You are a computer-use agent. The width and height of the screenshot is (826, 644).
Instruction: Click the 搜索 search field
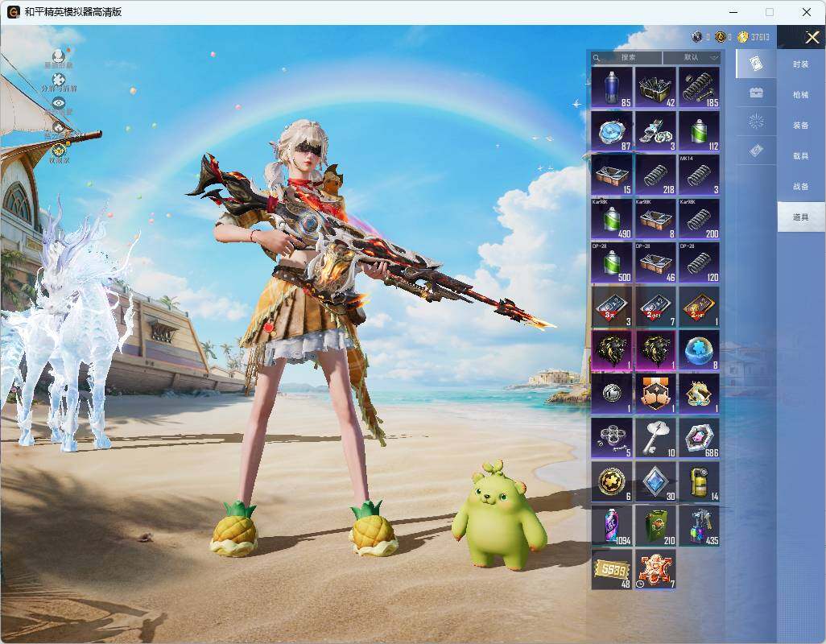[626, 57]
